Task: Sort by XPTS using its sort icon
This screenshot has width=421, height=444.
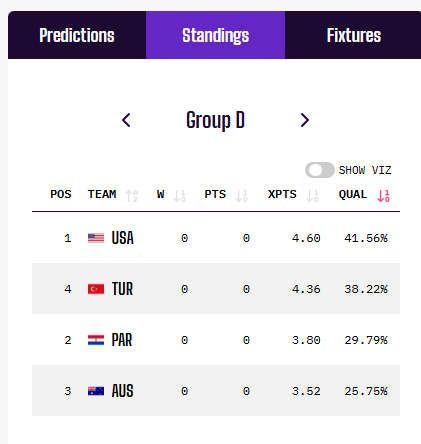Action: click(x=312, y=196)
